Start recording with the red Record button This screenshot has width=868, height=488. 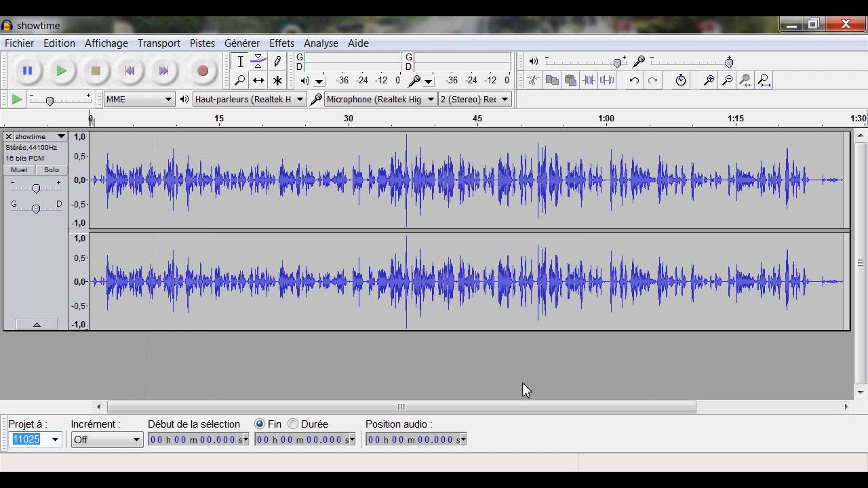pos(202,70)
